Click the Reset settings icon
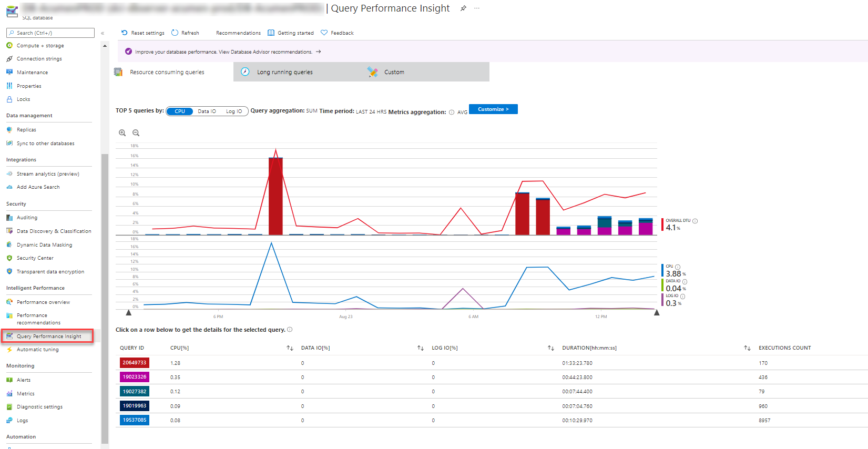 click(x=125, y=33)
